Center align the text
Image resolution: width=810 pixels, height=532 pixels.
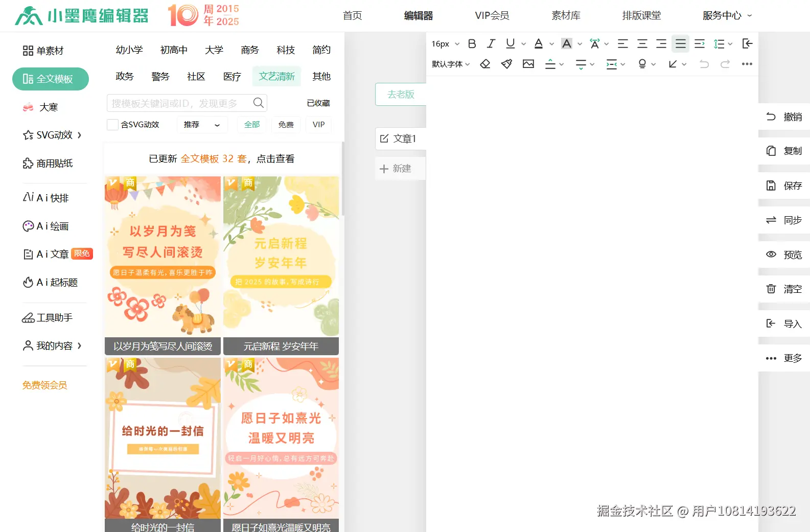[x=642, y=44]
